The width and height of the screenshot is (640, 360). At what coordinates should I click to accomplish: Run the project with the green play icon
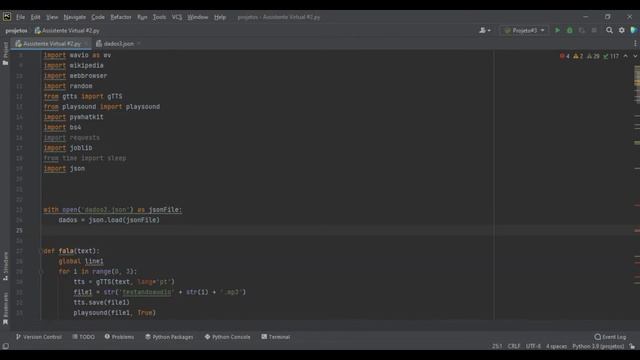pos(557,31)
